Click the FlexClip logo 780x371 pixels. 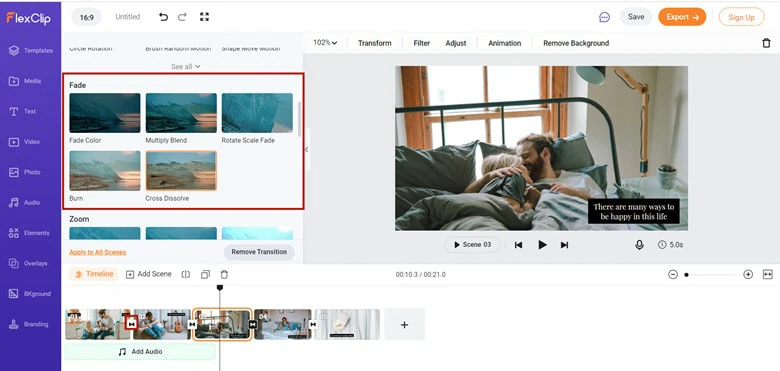(x=28, y=18)
